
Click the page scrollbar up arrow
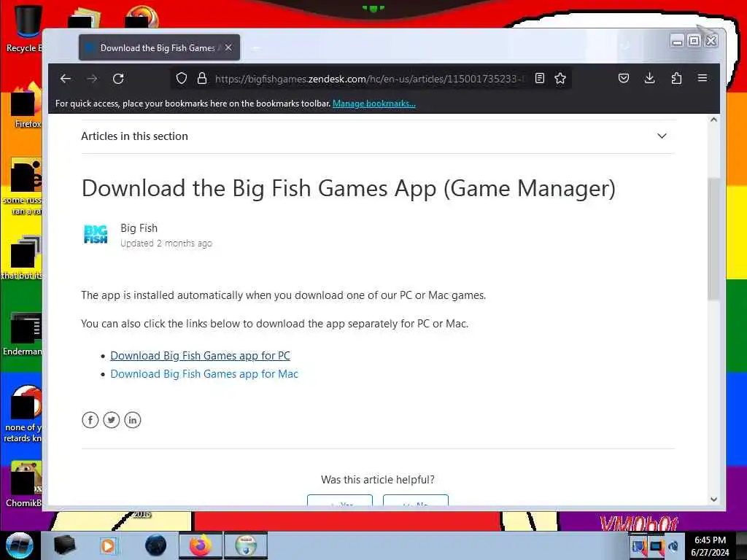pyautogui.click(x=713, y=120)
